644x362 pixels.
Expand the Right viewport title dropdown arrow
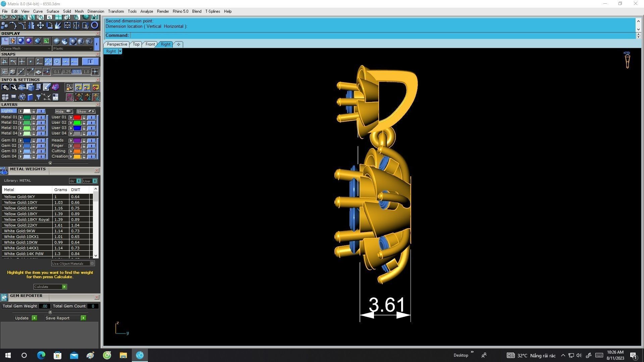(x=120, y=51)
